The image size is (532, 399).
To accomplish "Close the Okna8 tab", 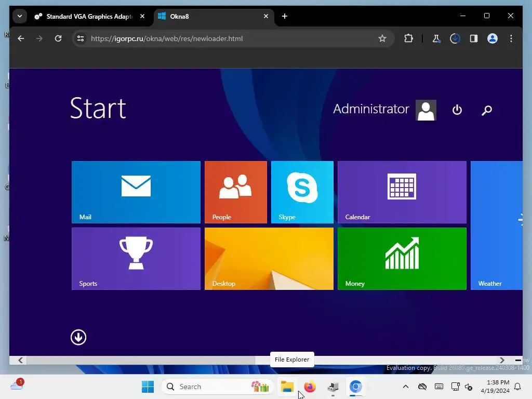I will pyautogui.click(x=266, y=16).
